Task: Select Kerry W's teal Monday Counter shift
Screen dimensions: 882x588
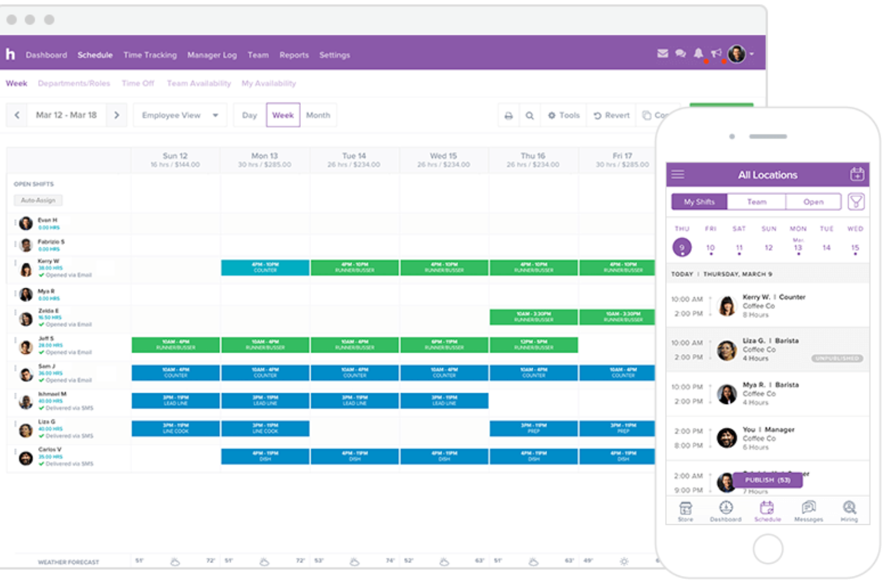Action: click(x=265, y=267)
